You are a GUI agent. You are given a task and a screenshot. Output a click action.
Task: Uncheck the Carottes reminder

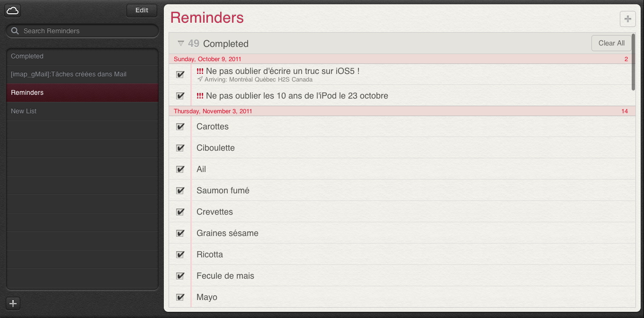pos(180,127)
